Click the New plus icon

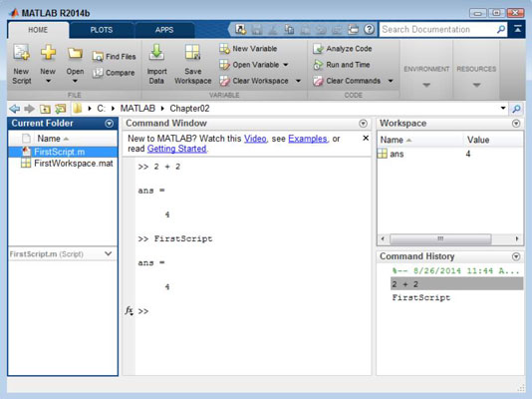tap(48, 53)
